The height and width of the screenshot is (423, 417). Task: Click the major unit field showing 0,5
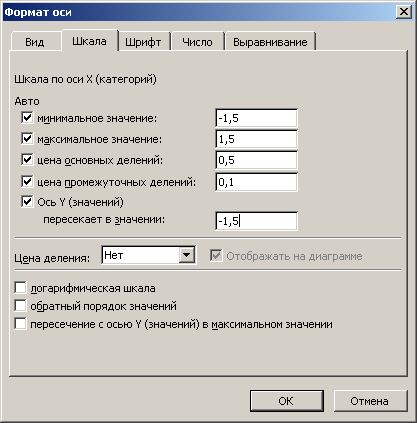tap(256, 160)
